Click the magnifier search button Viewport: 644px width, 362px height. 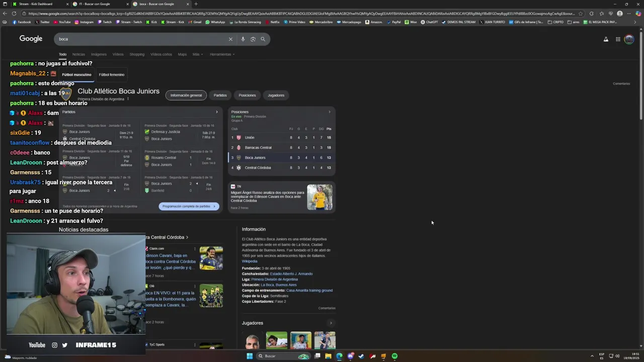click(263, 39)
